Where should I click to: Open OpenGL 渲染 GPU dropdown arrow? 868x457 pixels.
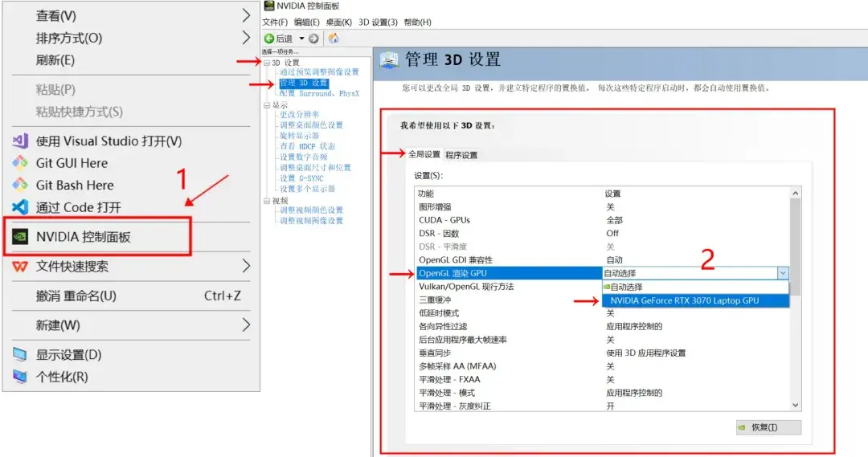[782, 273]
